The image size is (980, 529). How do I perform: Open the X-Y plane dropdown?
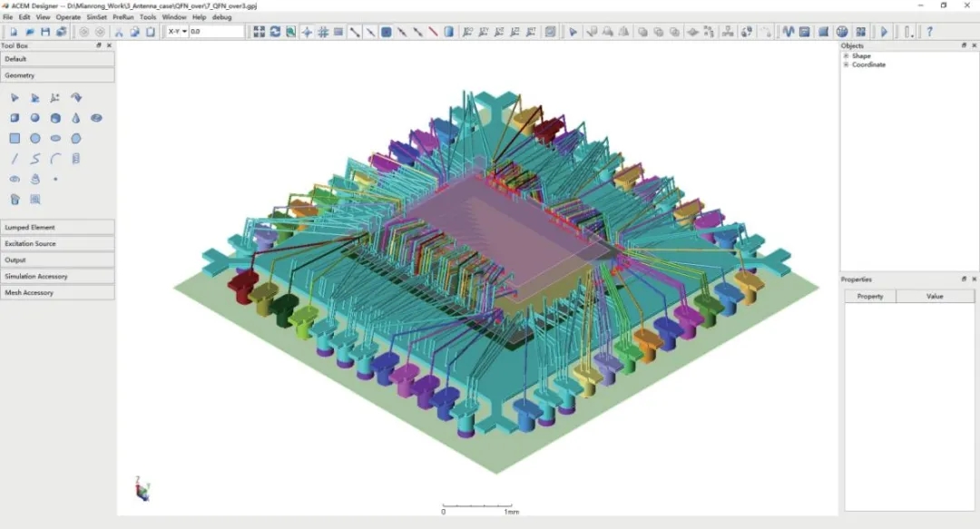(x=176, y=32)
